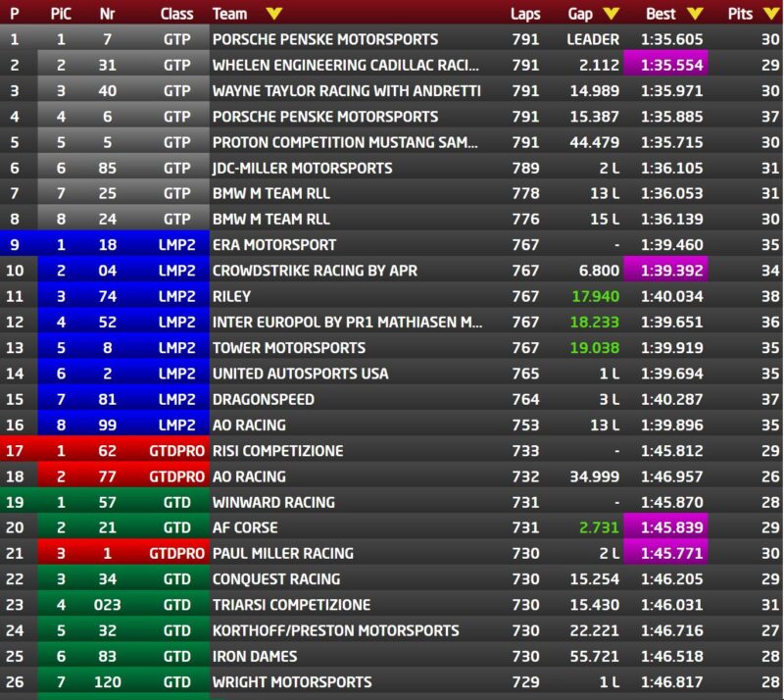Image resolution: width=784 pixels, height=700 pixels.
Task: Select purple best lap 1:39.392
Action: pos(665,271)
